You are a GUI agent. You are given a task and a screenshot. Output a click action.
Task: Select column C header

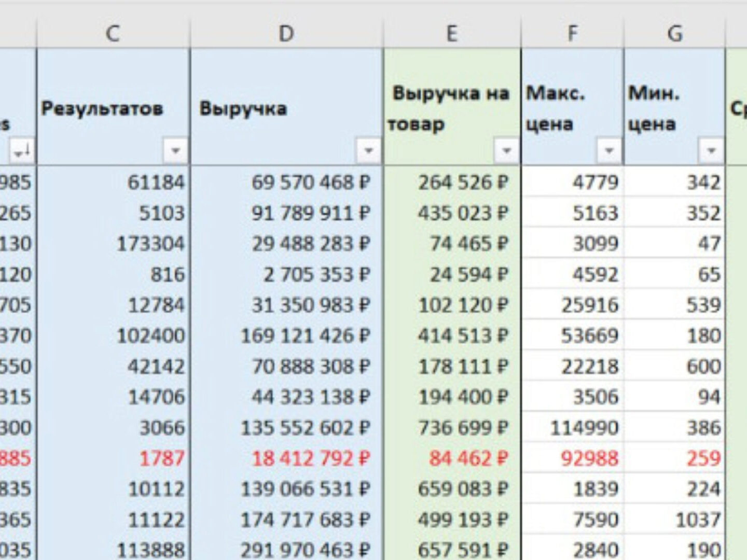[x=113, y=34]
